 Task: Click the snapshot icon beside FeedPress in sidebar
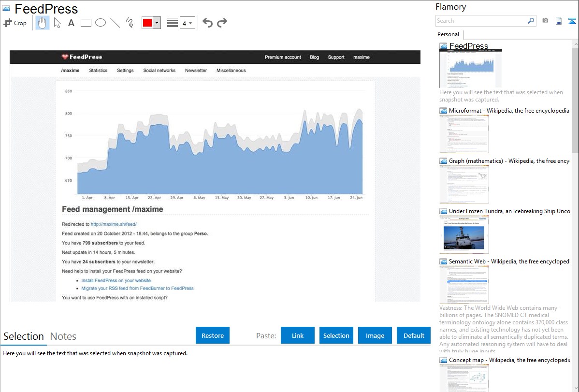pyautogui.click(x=444, y=46)
